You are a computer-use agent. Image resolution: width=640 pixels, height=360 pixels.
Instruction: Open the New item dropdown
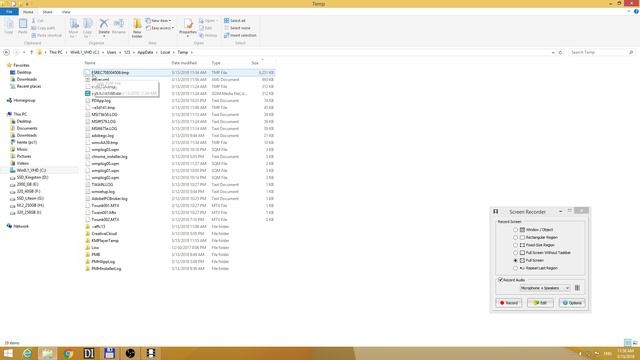tap(159, 20)
